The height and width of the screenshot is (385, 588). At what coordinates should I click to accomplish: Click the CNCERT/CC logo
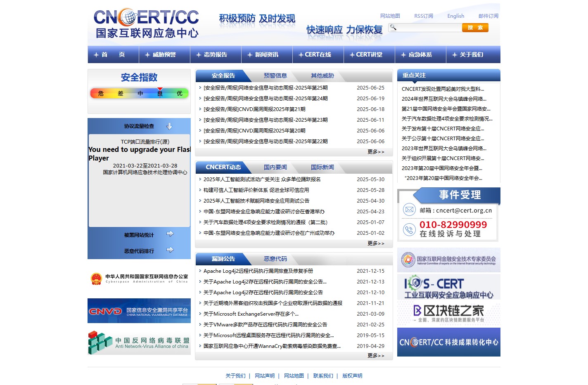147,24
